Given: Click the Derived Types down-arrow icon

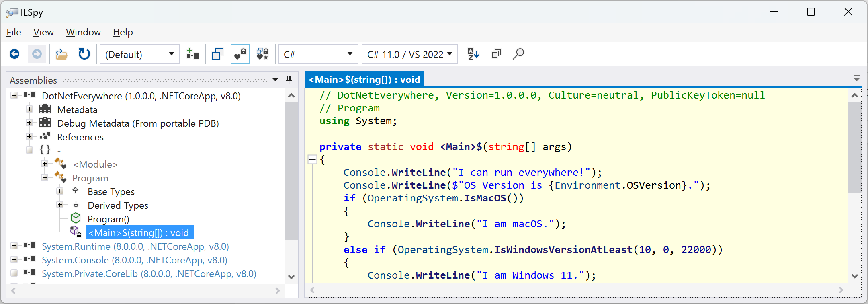Looking at the screenshot, I should coord(76,205).
